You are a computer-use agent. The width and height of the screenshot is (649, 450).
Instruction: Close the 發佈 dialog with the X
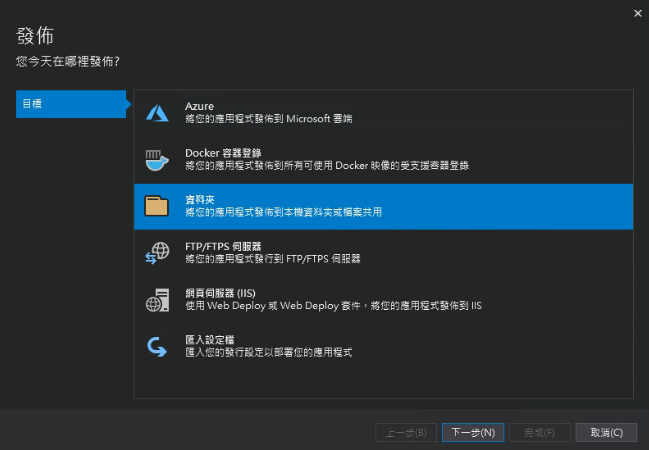[x=638, y=13]
